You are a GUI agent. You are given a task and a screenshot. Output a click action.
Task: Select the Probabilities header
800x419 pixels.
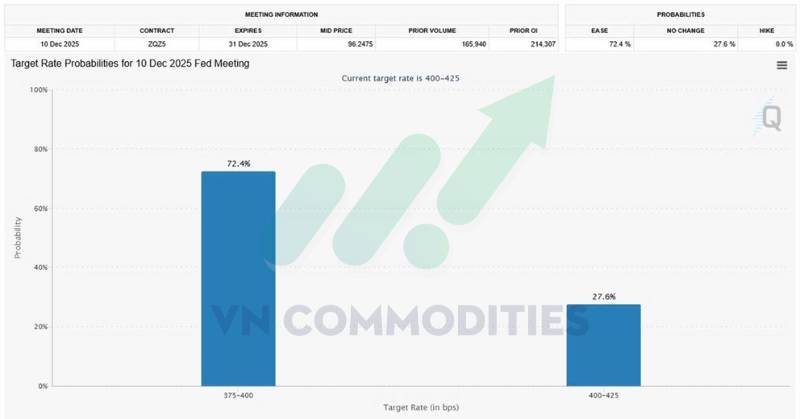680,15
